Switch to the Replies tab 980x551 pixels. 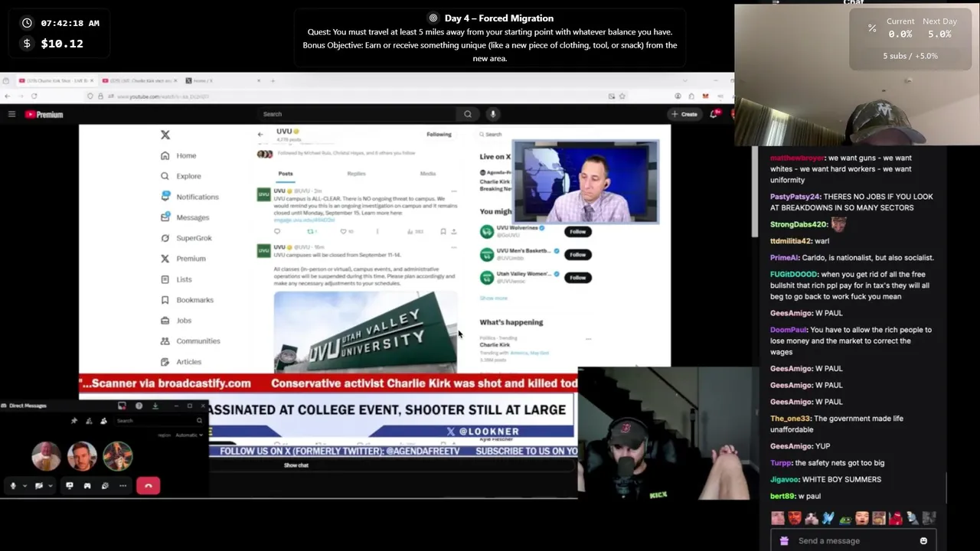[x=356, y=174]
